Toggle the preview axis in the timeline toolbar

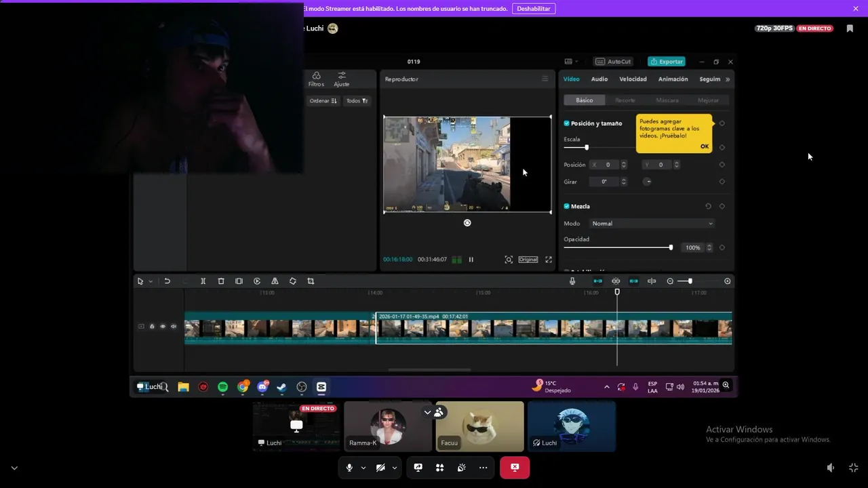click(x=652, y=281)
